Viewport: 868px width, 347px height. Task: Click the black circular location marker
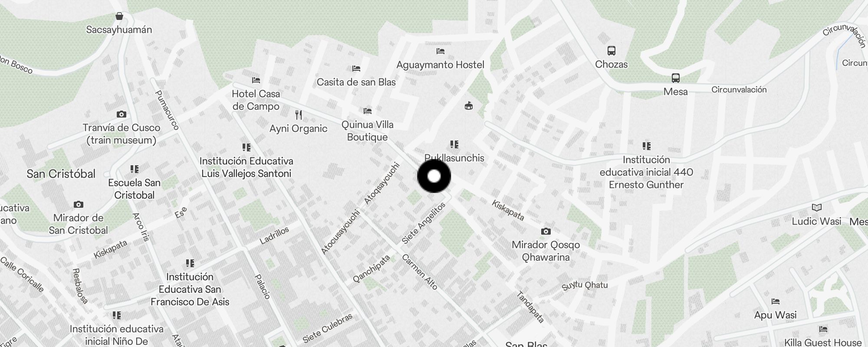pyautogui.click(x=434, y=176)
